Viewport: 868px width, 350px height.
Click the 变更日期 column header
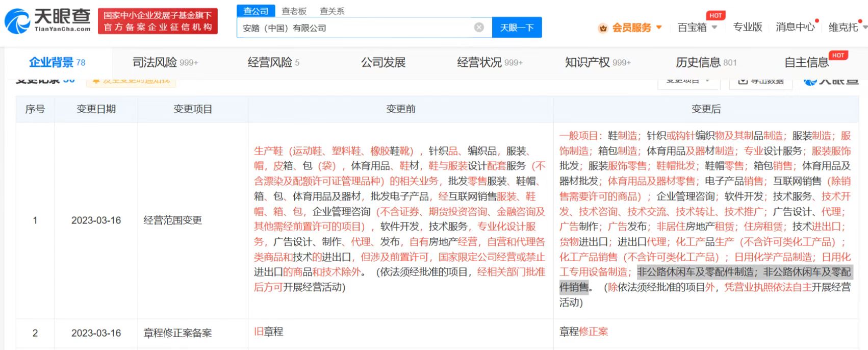96,109
